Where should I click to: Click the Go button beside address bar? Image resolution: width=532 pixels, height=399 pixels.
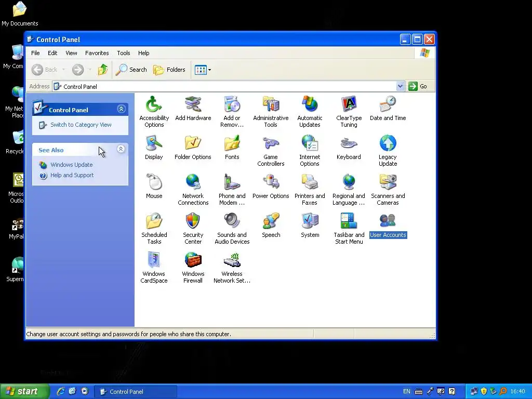click(x=418, y=86)
